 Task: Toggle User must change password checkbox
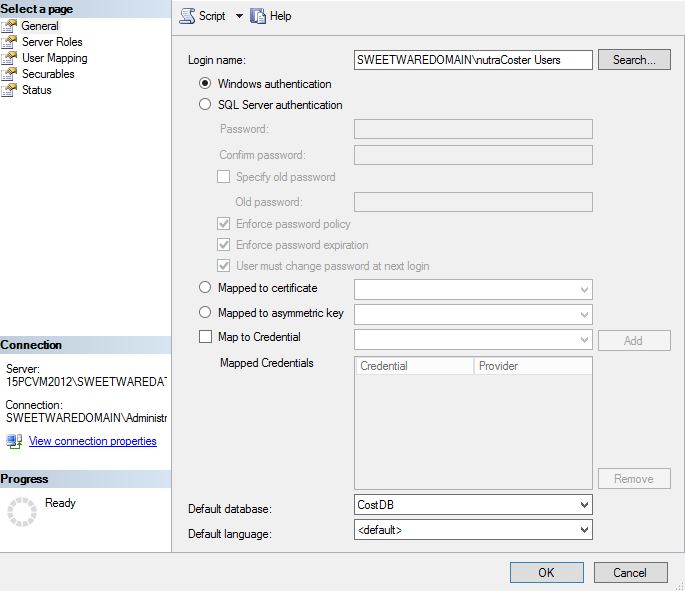224,266
